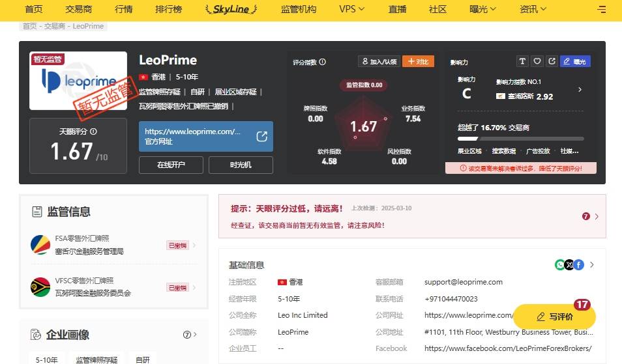Open 直播 in the top navigation
622x364 pixels.
[398, 8]
